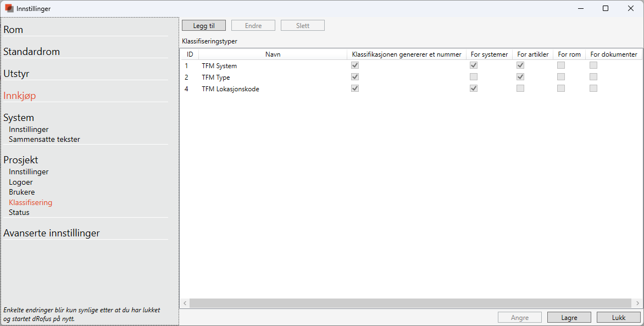Open Sammensatte tekster under System

(45, 140)
